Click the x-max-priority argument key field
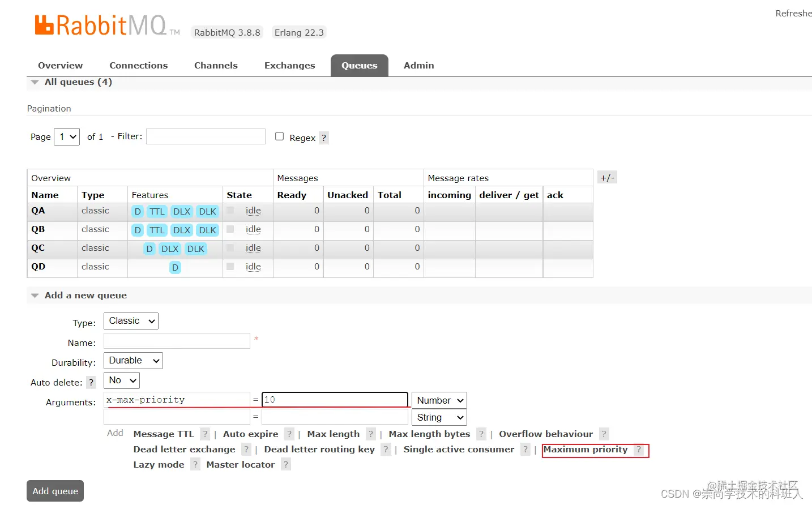The height and width of the screenshot is (505, 812). pyautogui.click(x=177, y=400)
